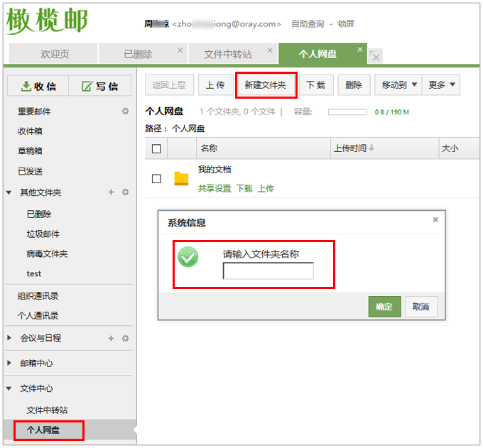Screen dimensions: 483x448
Task: Check the box for 我的文档 row
Action: click(156, 179)
